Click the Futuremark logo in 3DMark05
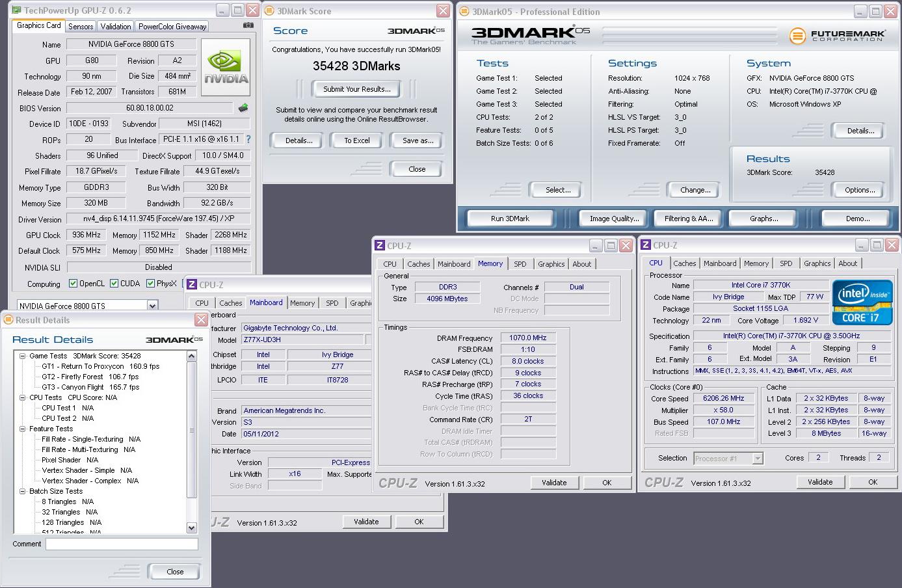 (838, 36)
